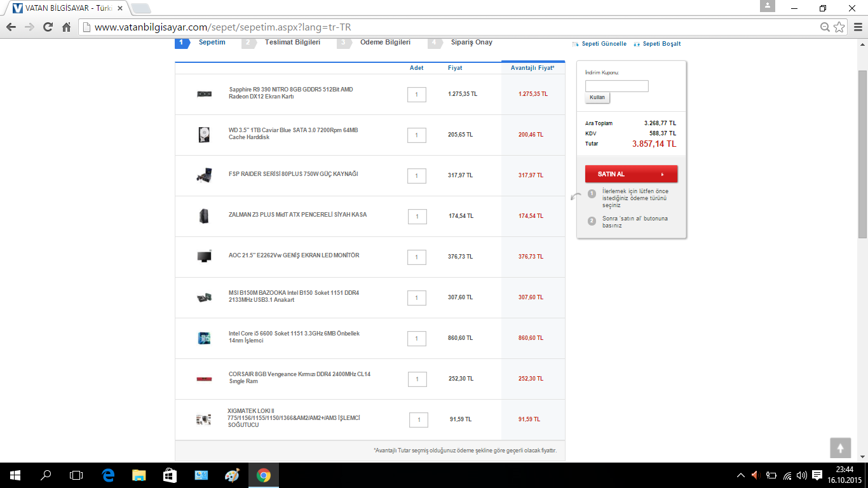868x488 pixels.
Task: Open File Explorer from taskbar
Action: coord(139,475)
